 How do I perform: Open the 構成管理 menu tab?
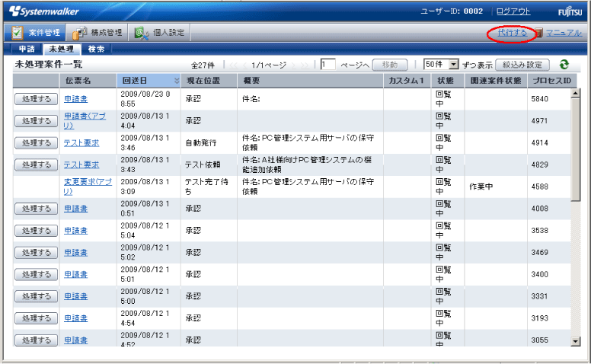click(97, 33)
